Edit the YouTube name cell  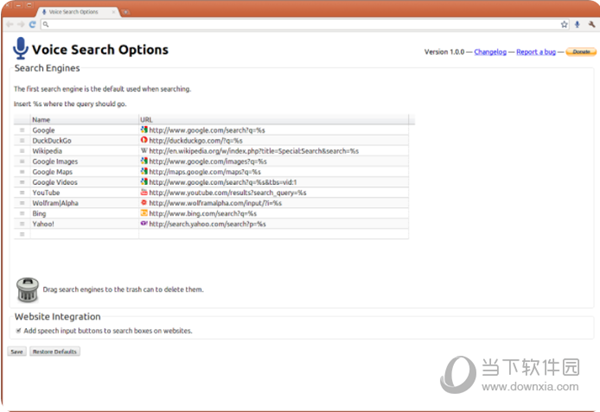[85, 192]
